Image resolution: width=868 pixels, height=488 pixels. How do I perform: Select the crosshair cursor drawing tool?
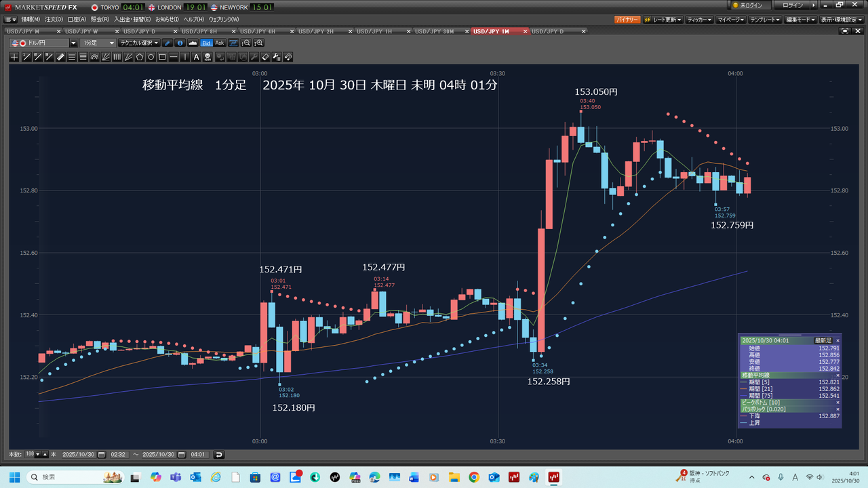[x=14, y=57]
